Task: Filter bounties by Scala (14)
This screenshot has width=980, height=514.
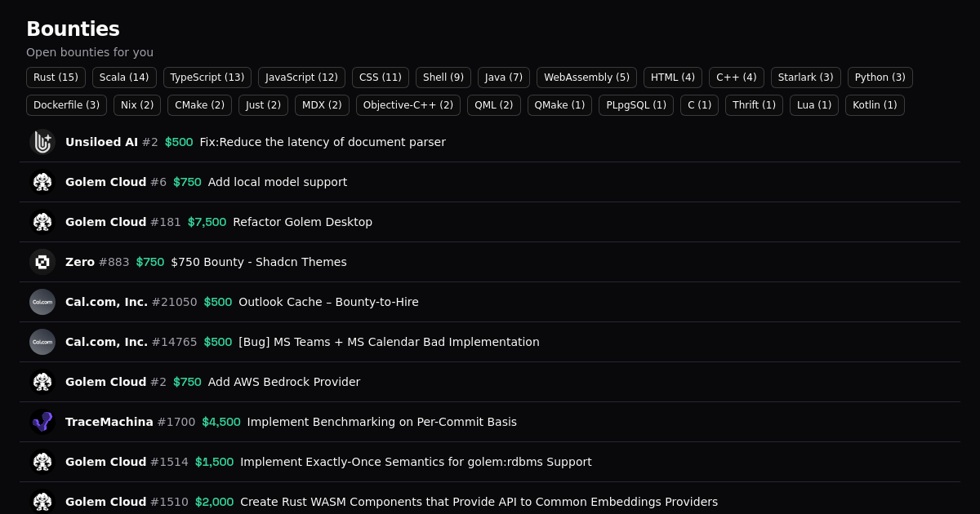Action: click(124, 78)
